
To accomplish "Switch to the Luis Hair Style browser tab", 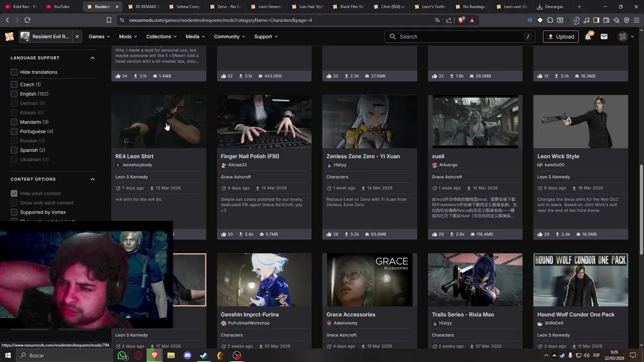I will point(307,7).
